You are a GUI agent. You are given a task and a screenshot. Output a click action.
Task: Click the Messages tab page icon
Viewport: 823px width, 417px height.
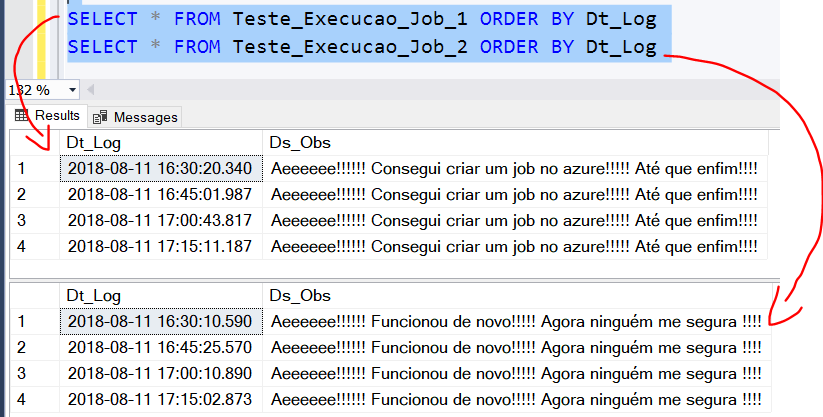coord(100,117)
